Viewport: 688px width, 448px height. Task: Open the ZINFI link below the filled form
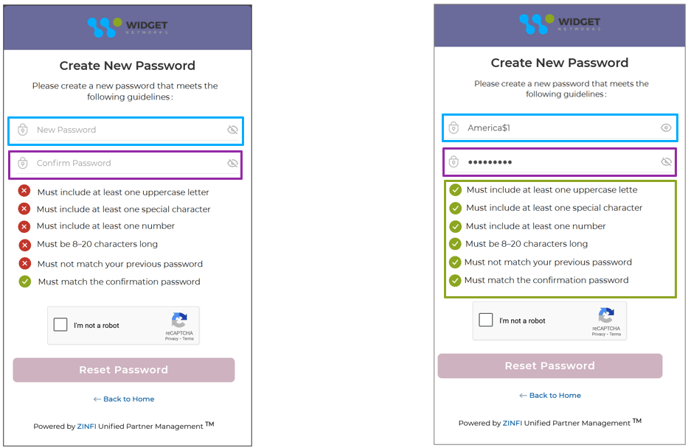pyautogui.click(x=512, y=424)
